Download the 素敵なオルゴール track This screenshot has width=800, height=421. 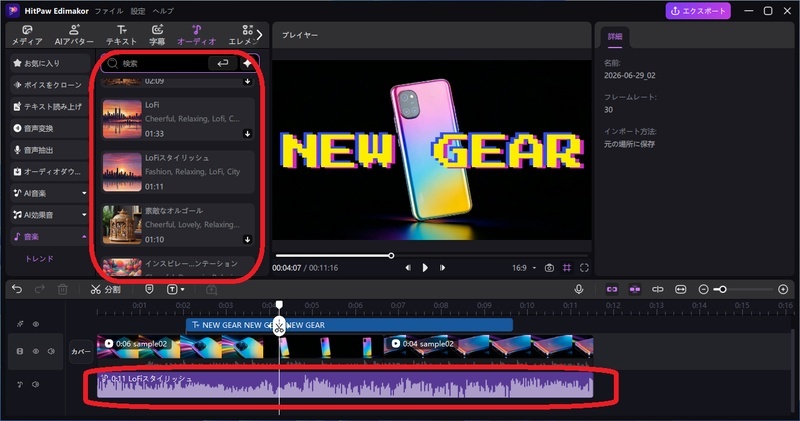coord(247,239)
